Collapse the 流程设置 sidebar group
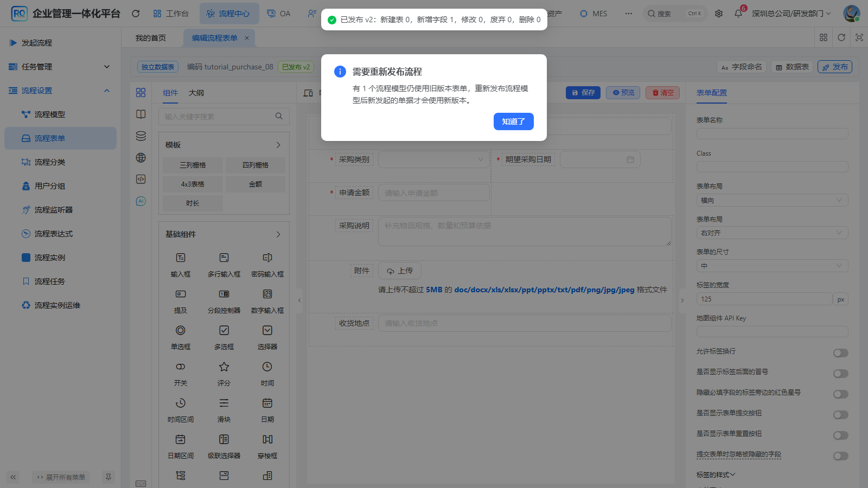868x488 pixels. [60, 91]
